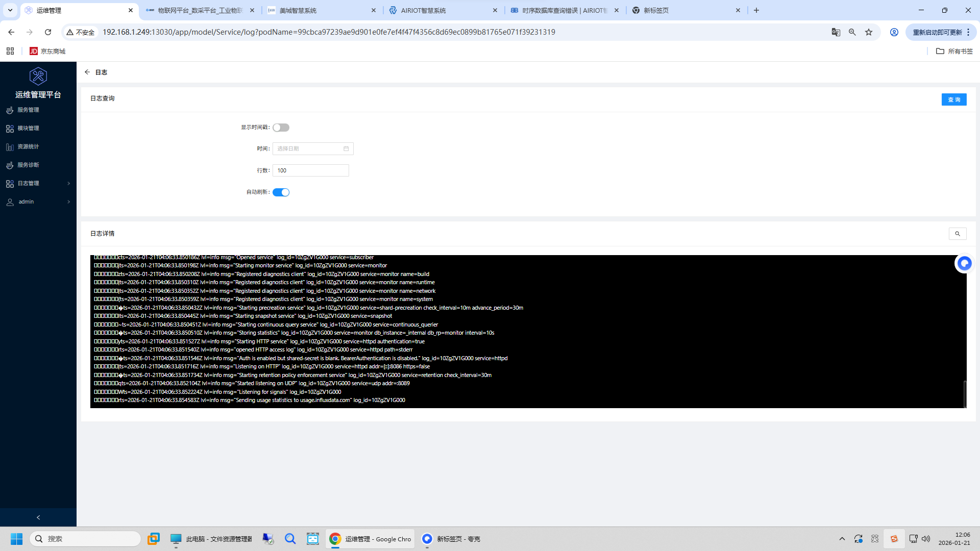Image resolution: width=980 pixels, height=551 pixels.
Task: Turn off the 自动刷新 switch
Action: tap(281, 192)
